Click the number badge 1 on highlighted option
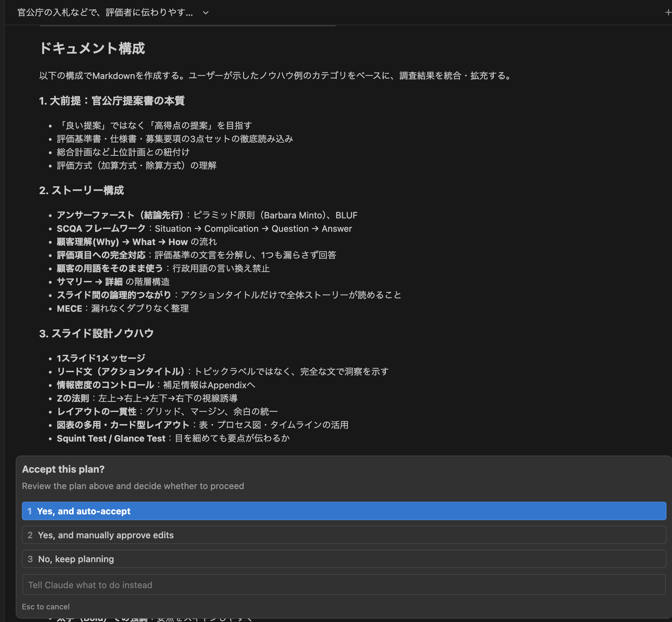The width and height of the screenshot is (672, 622). 30,511
